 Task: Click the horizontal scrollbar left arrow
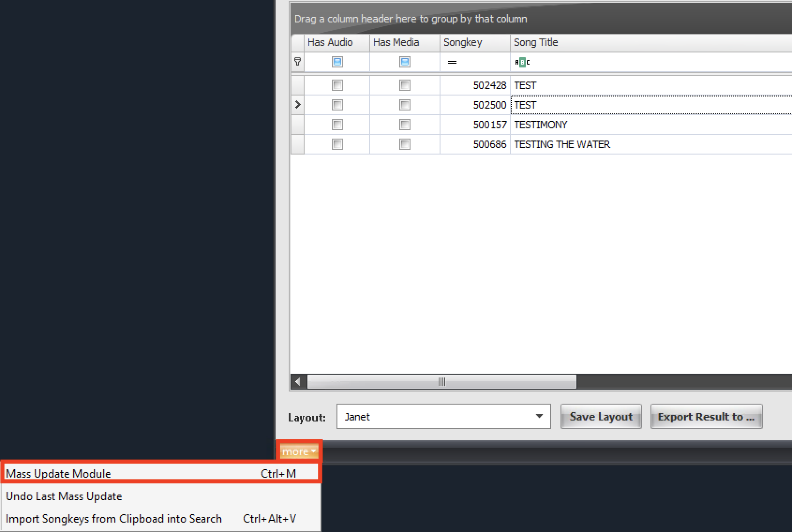(x=298, y=382)
